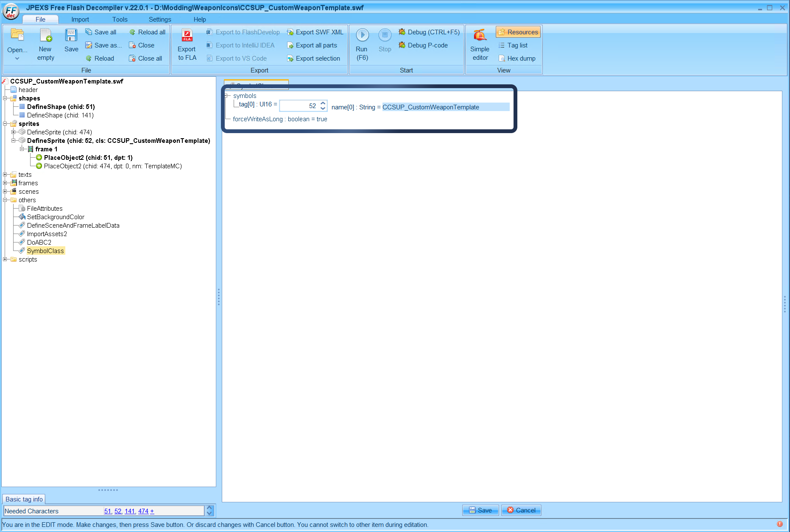This screenshot has width=790, height=532.
Task: Toggle forceWriteAsLong to false
Action: point(321,119)
